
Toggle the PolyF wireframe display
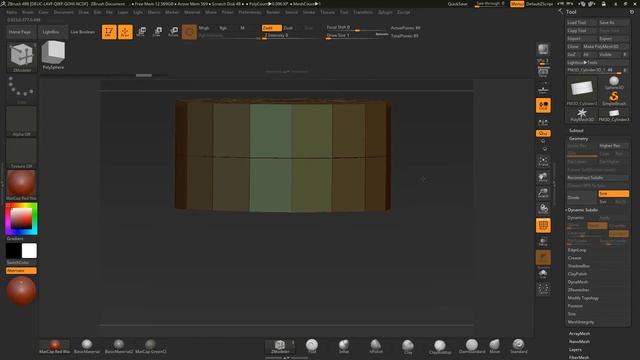pyautogui.click(x=543, y=225)
